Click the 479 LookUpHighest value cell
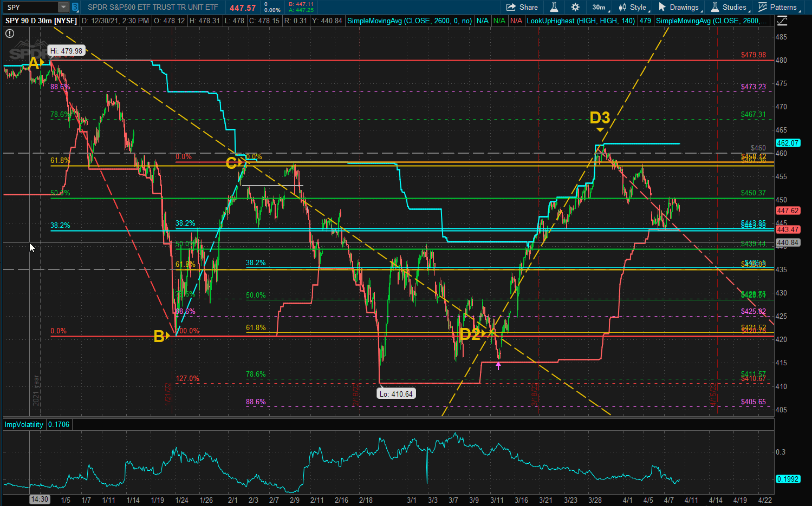This screenshot has width=812, height=506. 645,21
